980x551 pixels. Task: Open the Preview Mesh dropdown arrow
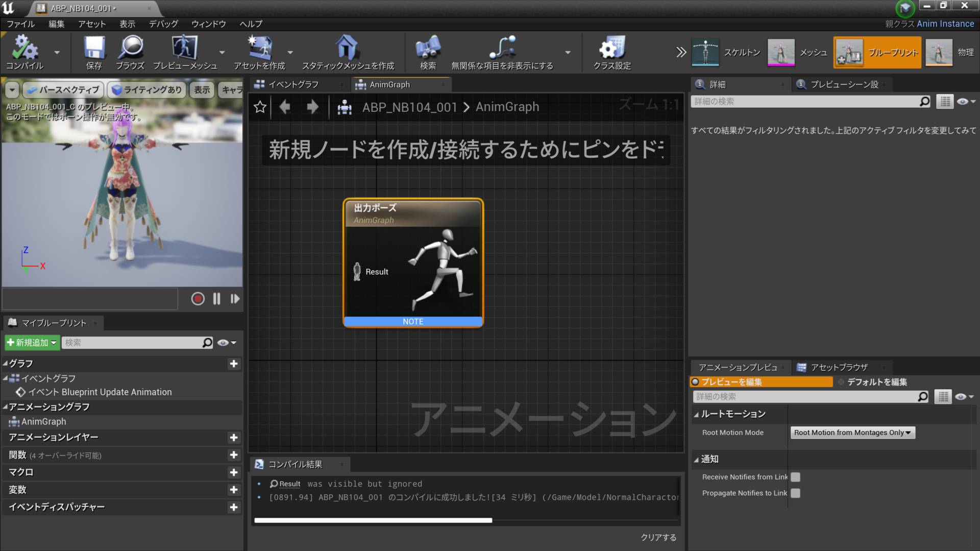coord(222,52)
